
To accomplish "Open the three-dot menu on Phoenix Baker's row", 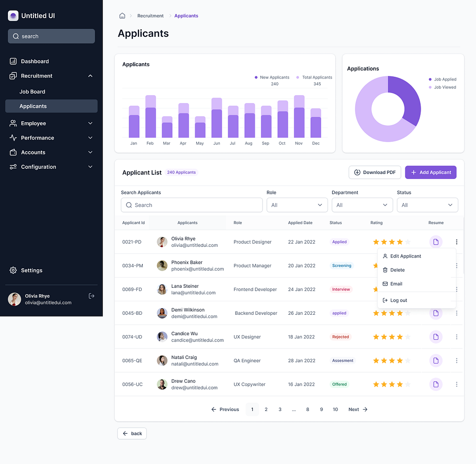I will (x=456, y=265).
